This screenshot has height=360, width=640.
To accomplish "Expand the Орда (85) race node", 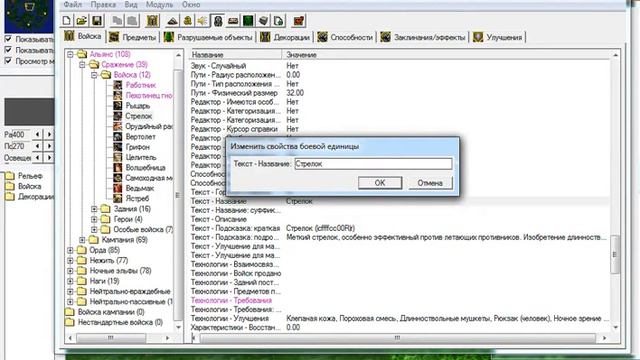I will [70, 250].
